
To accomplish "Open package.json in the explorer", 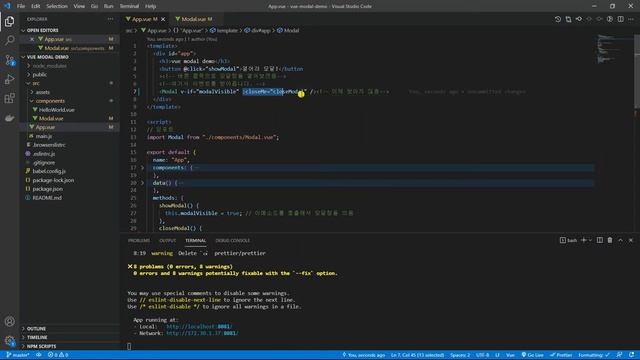I will pos(48,189).
